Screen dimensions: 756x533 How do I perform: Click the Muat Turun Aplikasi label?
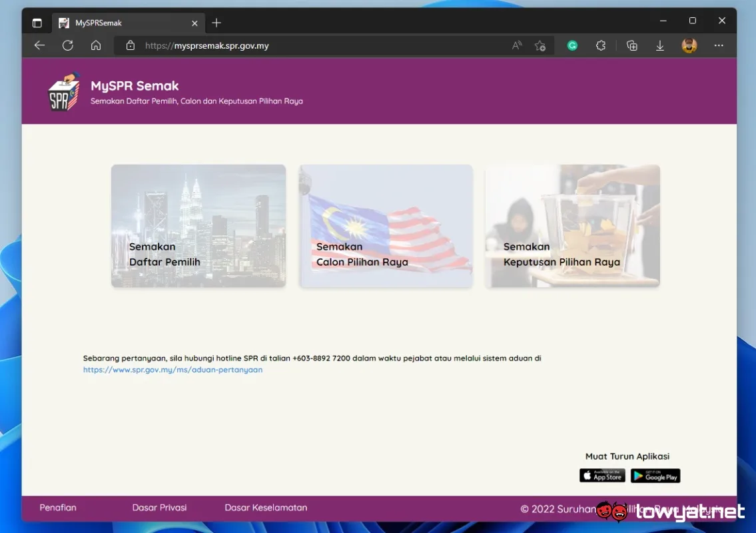tap(627, 456)
